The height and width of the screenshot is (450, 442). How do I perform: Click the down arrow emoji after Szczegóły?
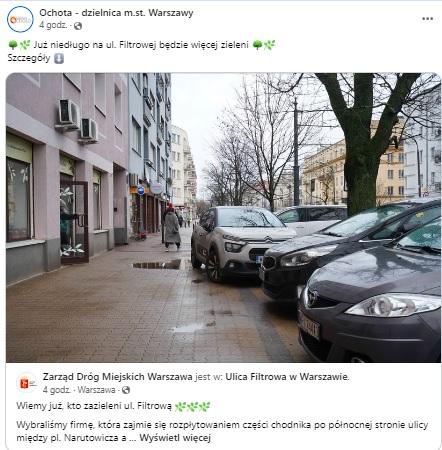point(59,58)
